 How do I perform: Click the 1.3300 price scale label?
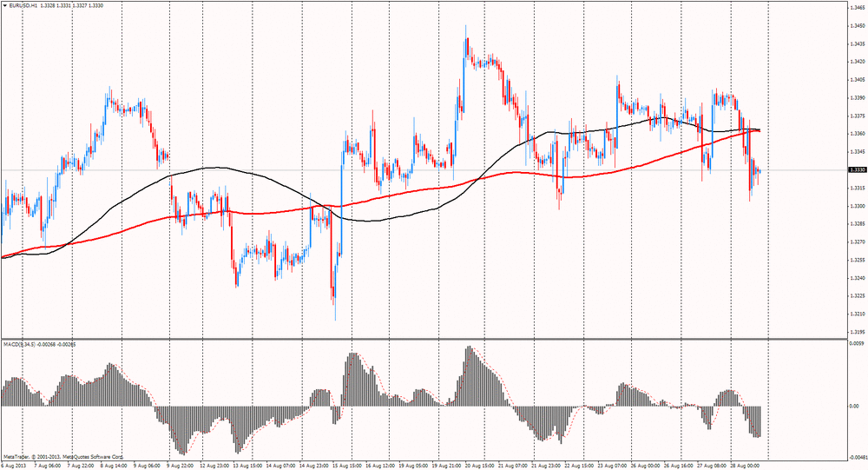pos(858,206)
